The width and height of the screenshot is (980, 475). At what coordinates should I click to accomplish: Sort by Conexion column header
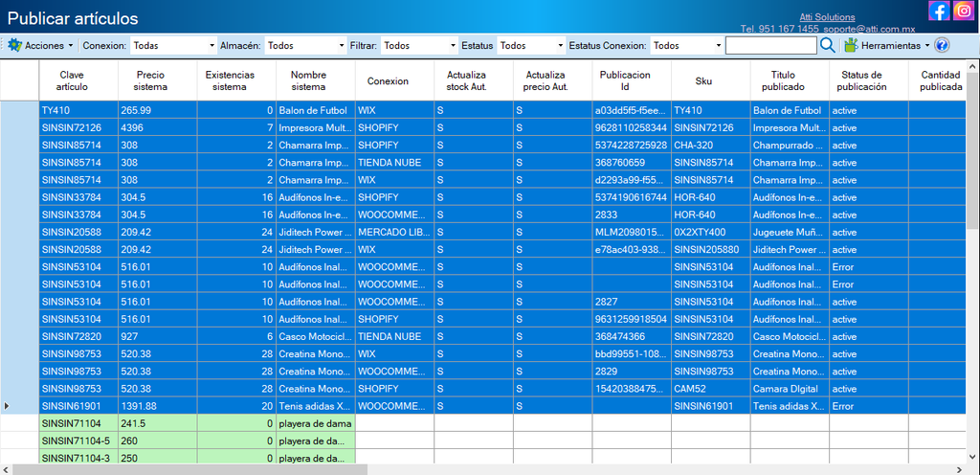point(394,80)
